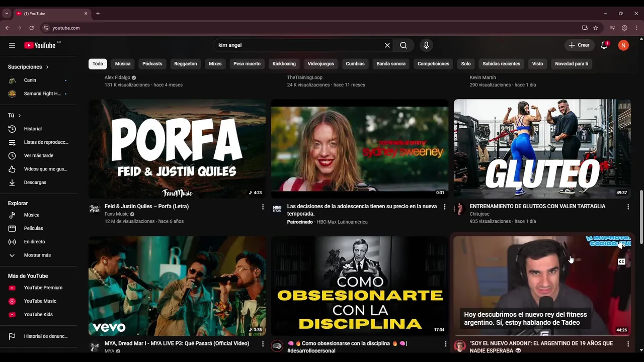Viewport: 644px width, 362px height.
Task: Open options for disciplina video
Action: click(x=445, y=344)
